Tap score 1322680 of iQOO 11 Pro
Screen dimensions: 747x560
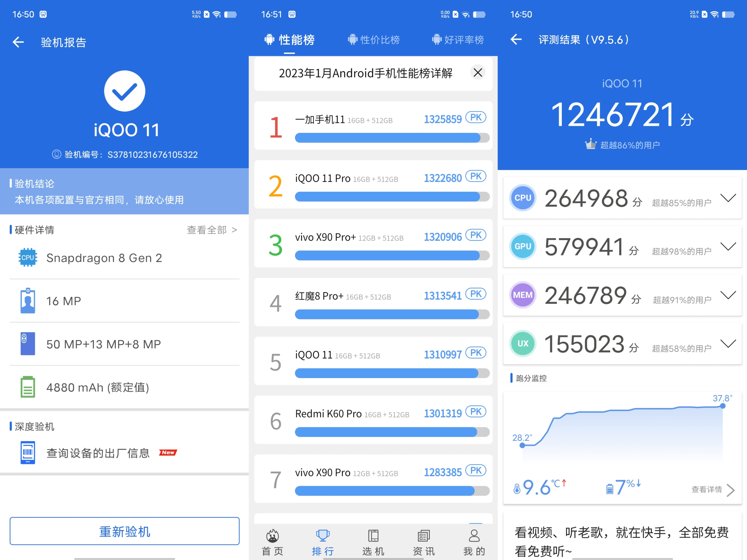tap(443, 178)
